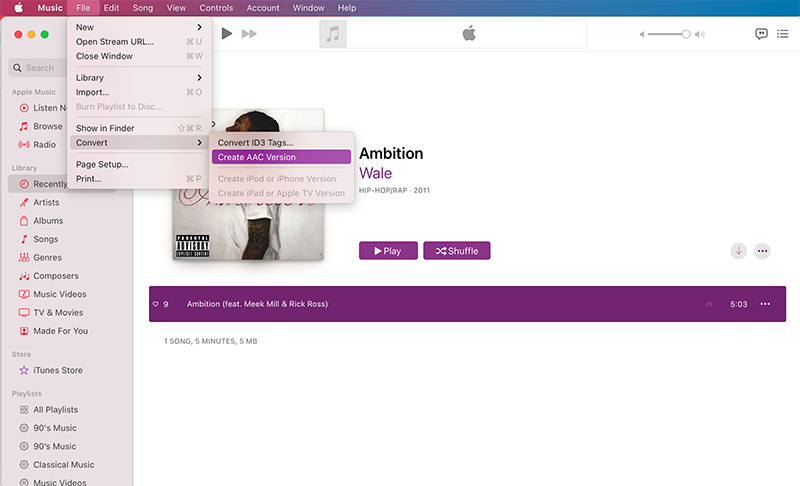This screenshot has height=486, width=800.
Task: Click the lyrics speech bubble icon
Action: [x=761, y=34]
